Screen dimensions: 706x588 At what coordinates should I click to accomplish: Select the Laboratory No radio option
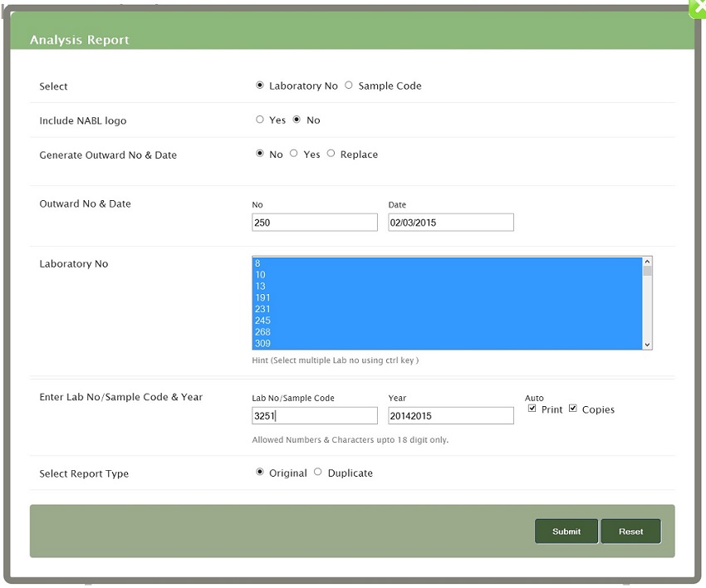point(260,86)
